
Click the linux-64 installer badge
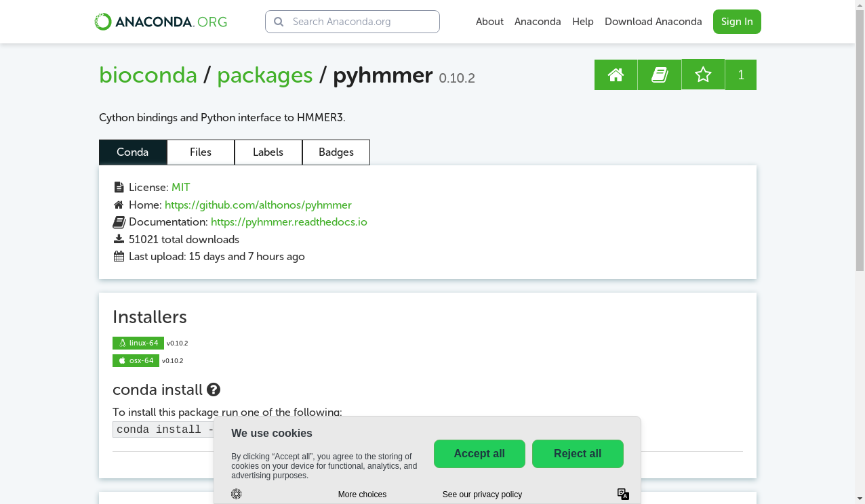tap(138, 343)
